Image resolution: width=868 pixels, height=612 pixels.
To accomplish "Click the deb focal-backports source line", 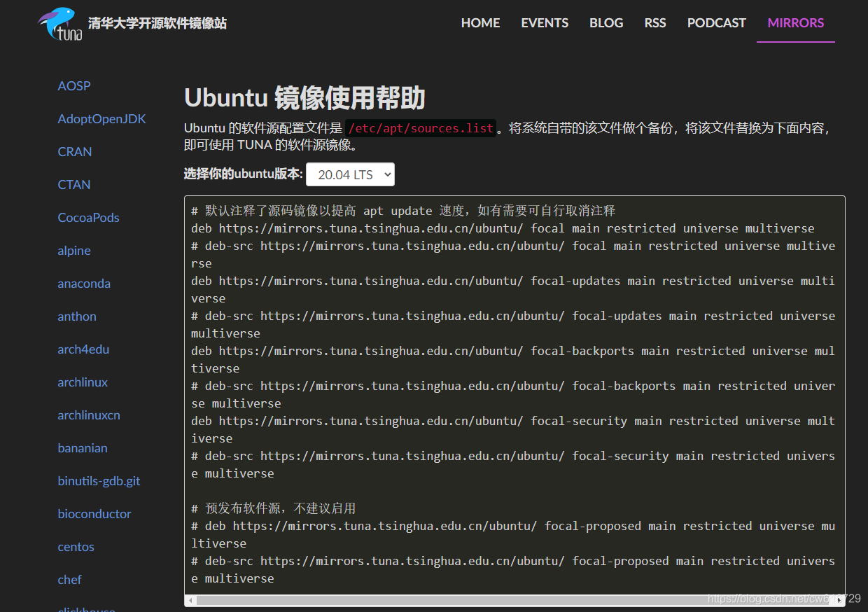I will [513, 359].
